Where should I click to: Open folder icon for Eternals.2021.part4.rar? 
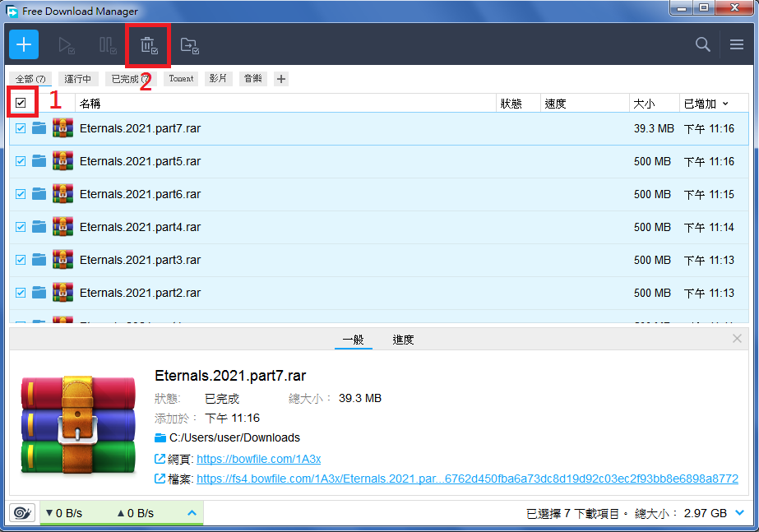39,227
